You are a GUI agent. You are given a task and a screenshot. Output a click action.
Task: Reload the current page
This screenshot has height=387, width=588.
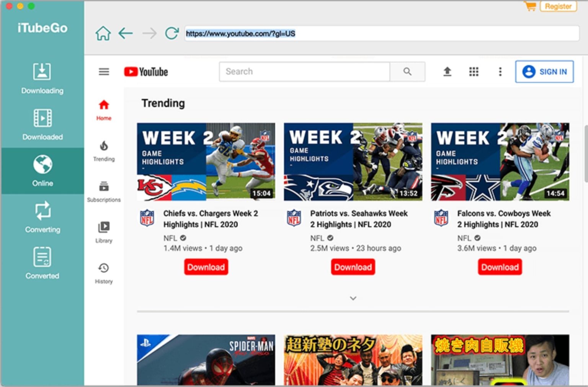point(171,33)
